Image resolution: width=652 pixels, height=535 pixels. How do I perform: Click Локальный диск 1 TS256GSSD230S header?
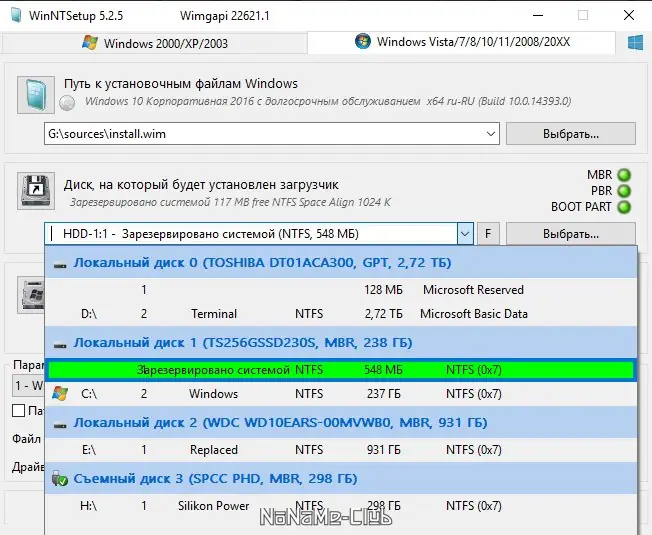click(x=341, y=343)
